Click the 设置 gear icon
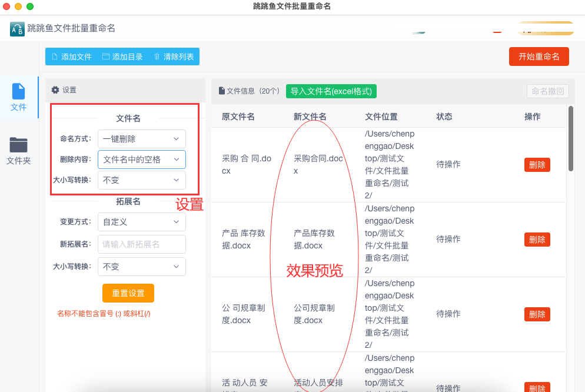Viewport: 585px width, 392px height. point(55,90)
